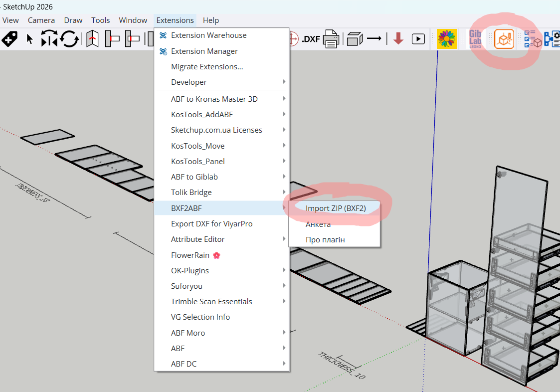Click the mirror flip tool icon

[x=49, y=39]
